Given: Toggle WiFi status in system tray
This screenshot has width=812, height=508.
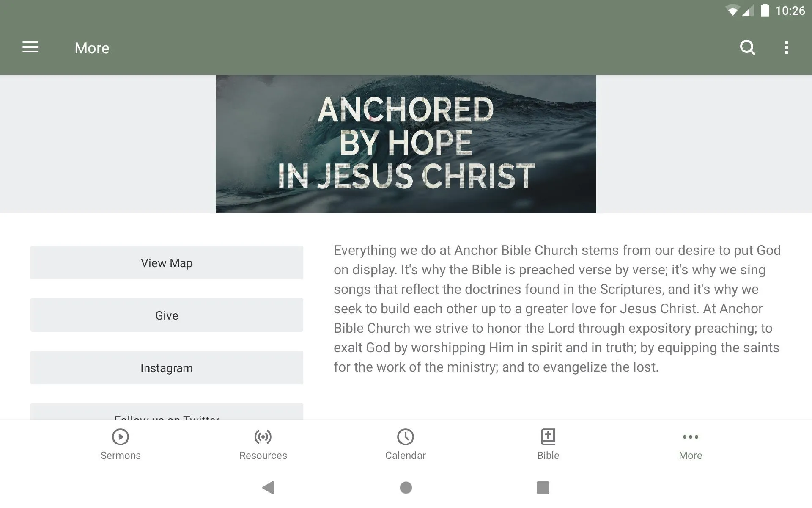Looking at the screenshot, I should click(727, 11).
